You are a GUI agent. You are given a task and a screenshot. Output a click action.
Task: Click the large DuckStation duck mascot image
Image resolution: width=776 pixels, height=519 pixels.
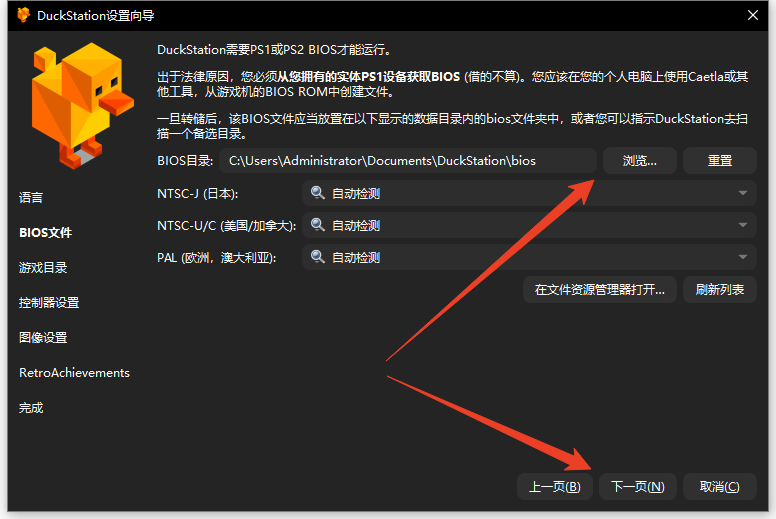[x=82, y=105]
